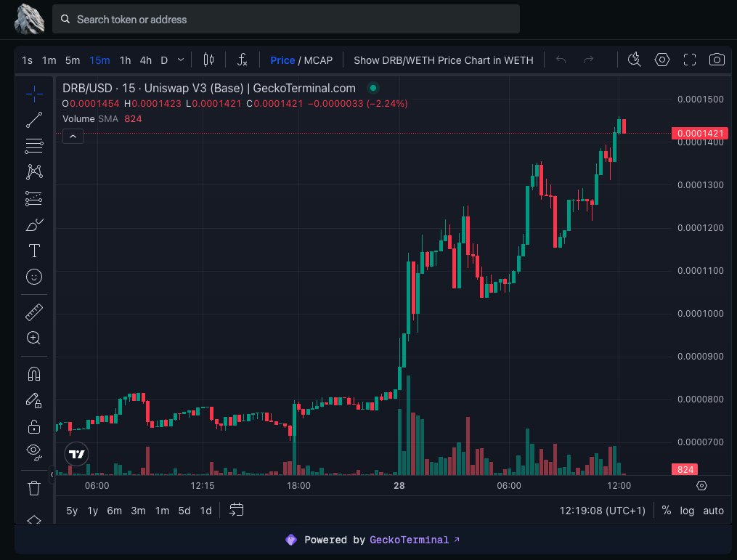737x560 pixels.
Task: Focus the Search token or address field
Action: pos(286,20)
